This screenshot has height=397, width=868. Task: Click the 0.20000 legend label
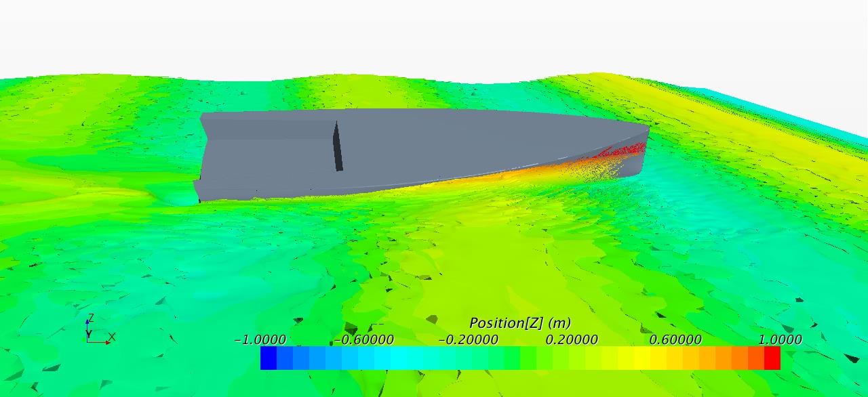[x=572, y=339]
